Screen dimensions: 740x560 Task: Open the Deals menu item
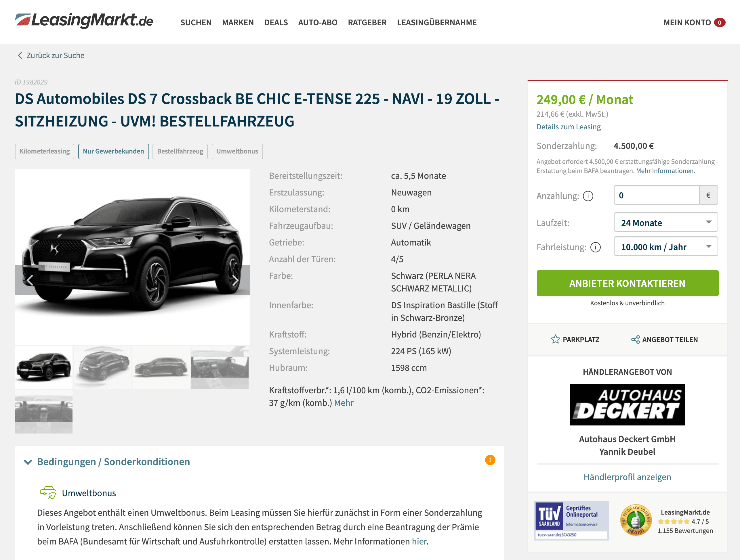tap(276, 22)
